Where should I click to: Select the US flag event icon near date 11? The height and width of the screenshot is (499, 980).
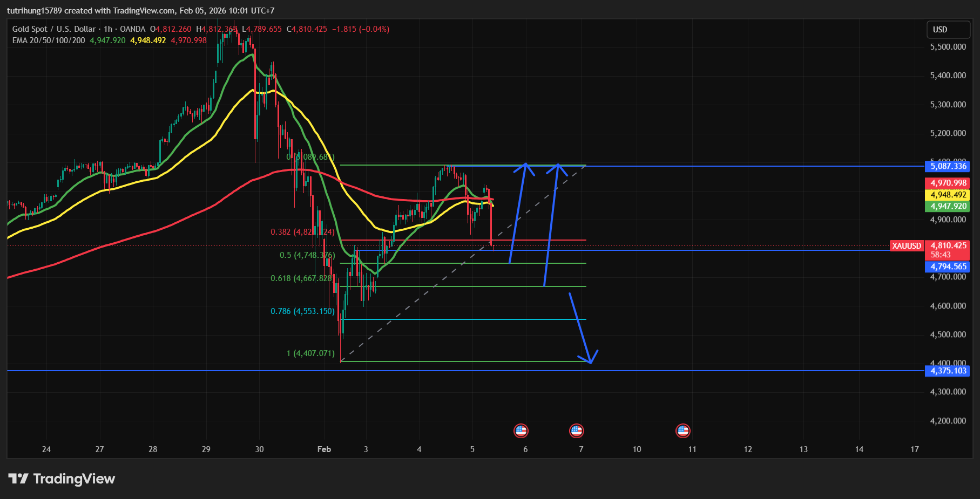pyautogui.click(x=682, y=430)
